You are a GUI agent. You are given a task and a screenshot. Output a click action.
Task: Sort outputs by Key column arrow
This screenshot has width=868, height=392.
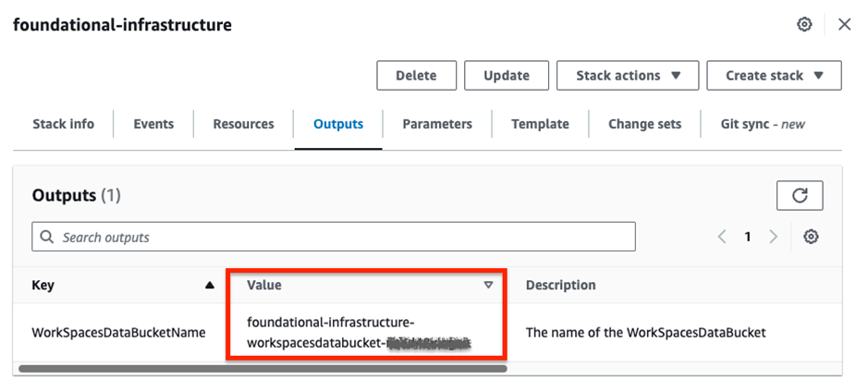[x=210, y=286]
